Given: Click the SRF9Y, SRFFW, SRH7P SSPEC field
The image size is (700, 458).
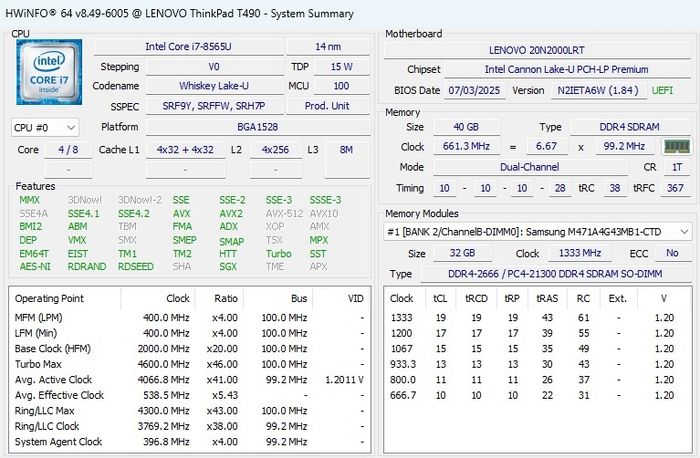Looking at the screenshot, I should [214, 106].
